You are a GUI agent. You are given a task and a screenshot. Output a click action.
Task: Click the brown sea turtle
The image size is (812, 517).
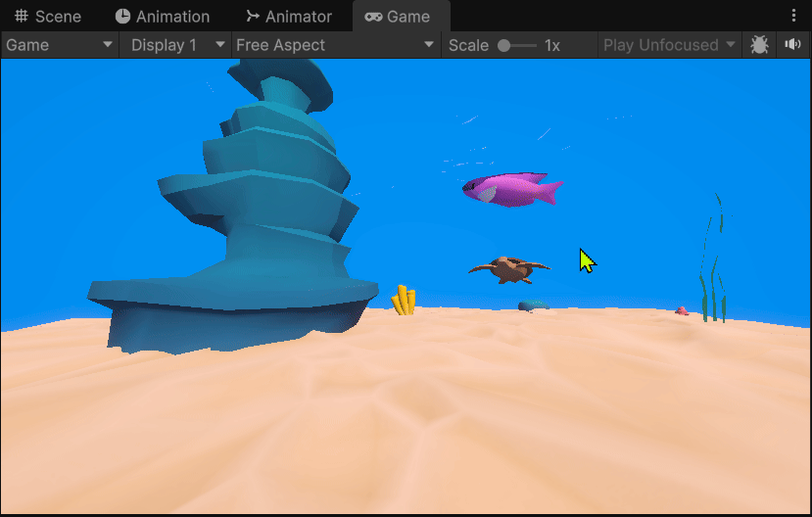[507, 269]
